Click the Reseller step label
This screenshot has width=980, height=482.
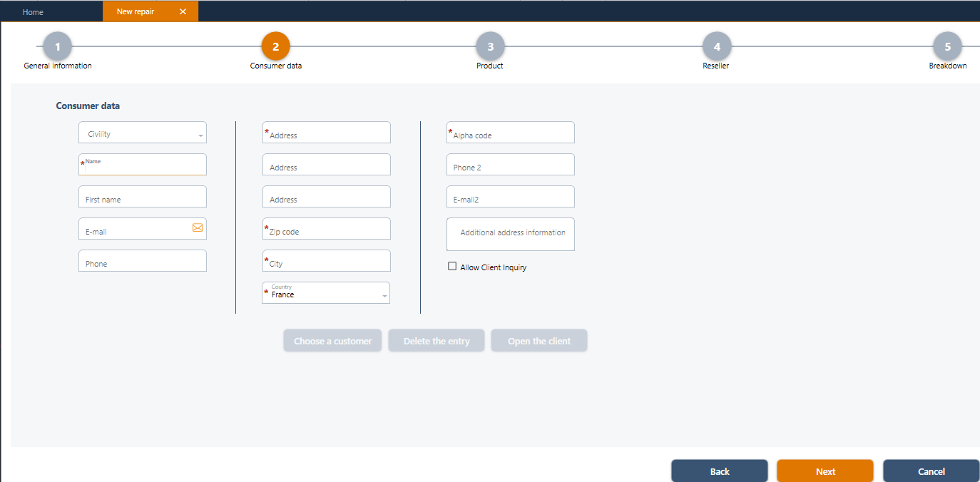tap(716, 66)
